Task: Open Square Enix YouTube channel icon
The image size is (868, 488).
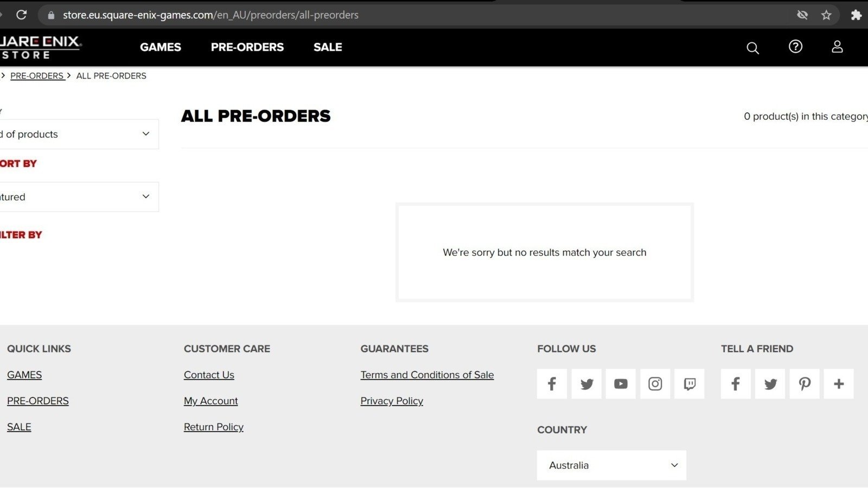Action: [x=621, y=384]
